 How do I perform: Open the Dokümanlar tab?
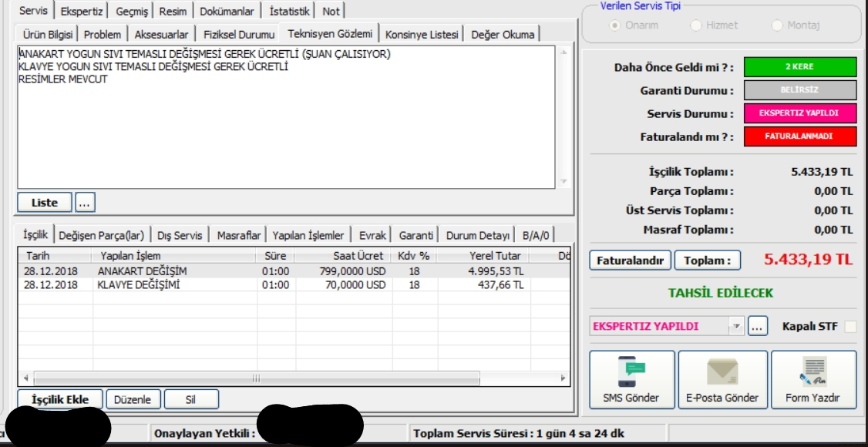click(227, 11)
